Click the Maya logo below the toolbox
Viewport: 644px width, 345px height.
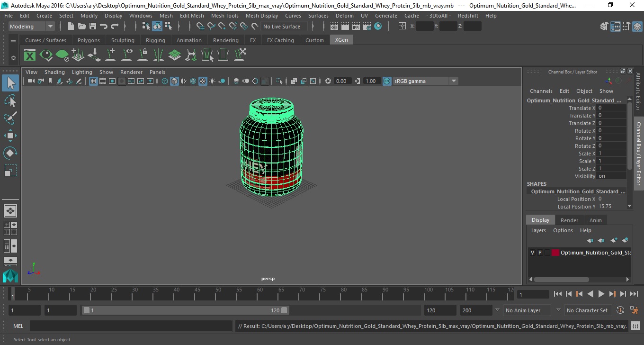10,276
